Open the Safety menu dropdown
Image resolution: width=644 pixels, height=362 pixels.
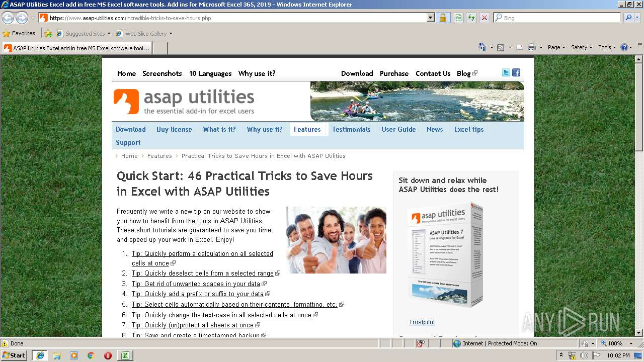tap(581, 47)
